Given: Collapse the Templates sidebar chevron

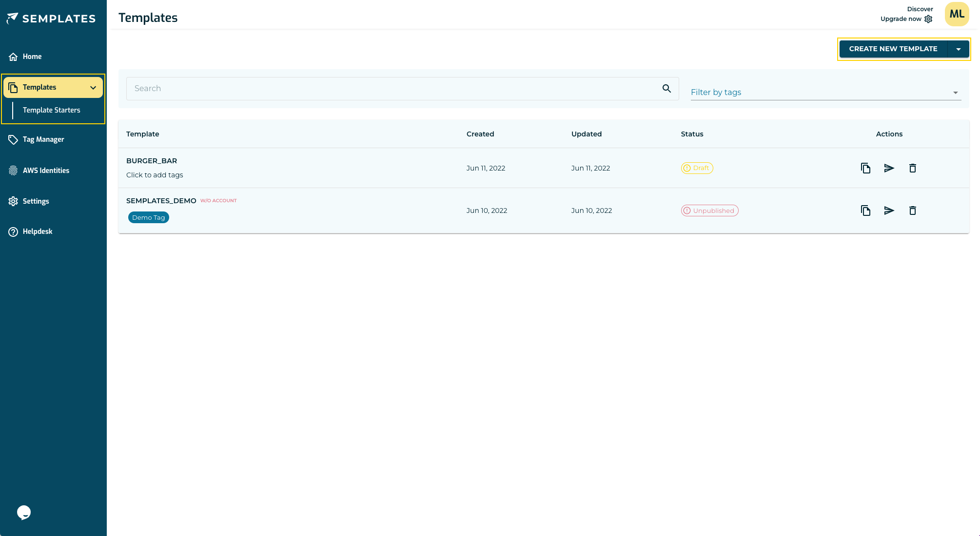Looking at the screenshot, I should tap(93, 88).
